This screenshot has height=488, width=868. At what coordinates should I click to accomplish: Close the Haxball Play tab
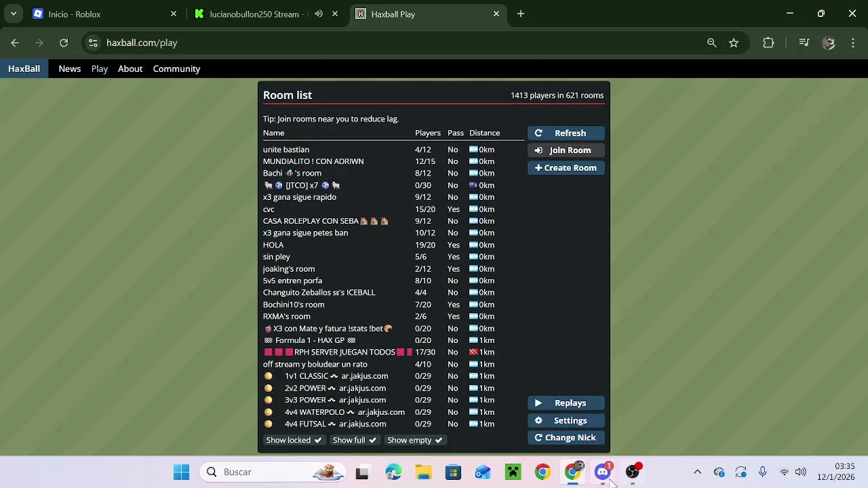pos(496,14)
